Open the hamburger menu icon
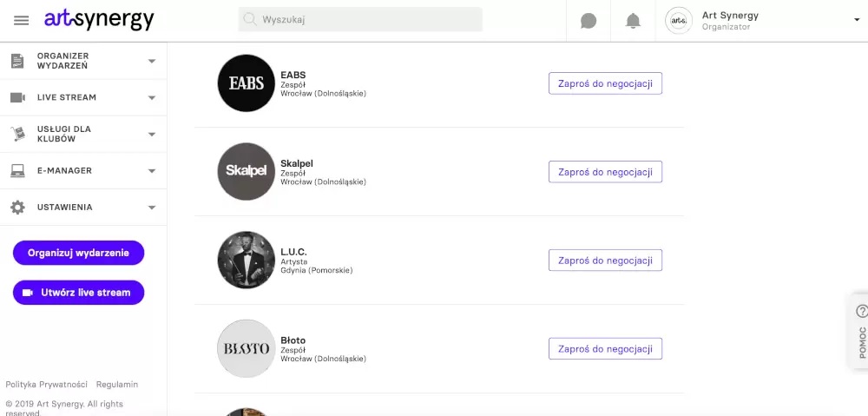Viewport: 868px width, 416px height. click(x=22, y=20)
